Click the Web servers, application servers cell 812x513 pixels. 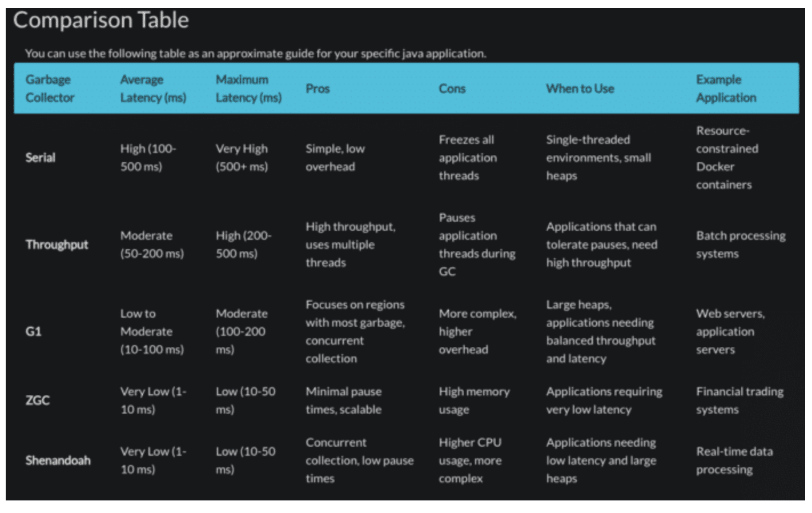(730, 331)
